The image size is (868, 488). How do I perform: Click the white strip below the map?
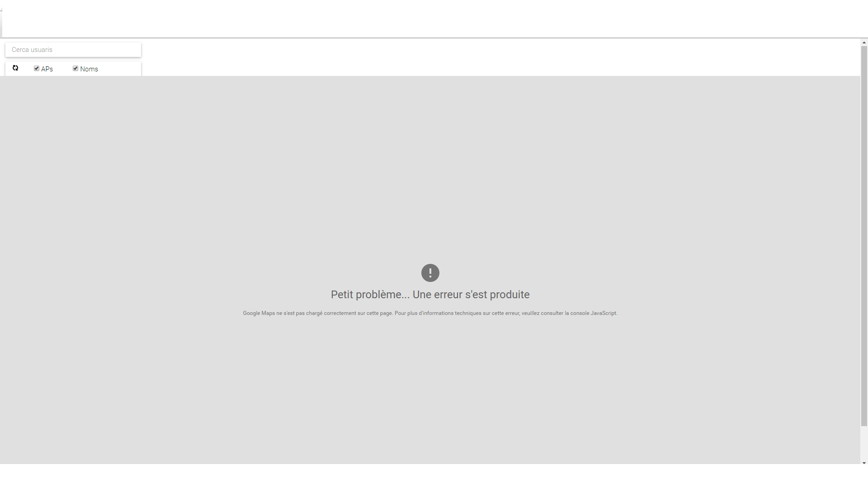point(434,476)
